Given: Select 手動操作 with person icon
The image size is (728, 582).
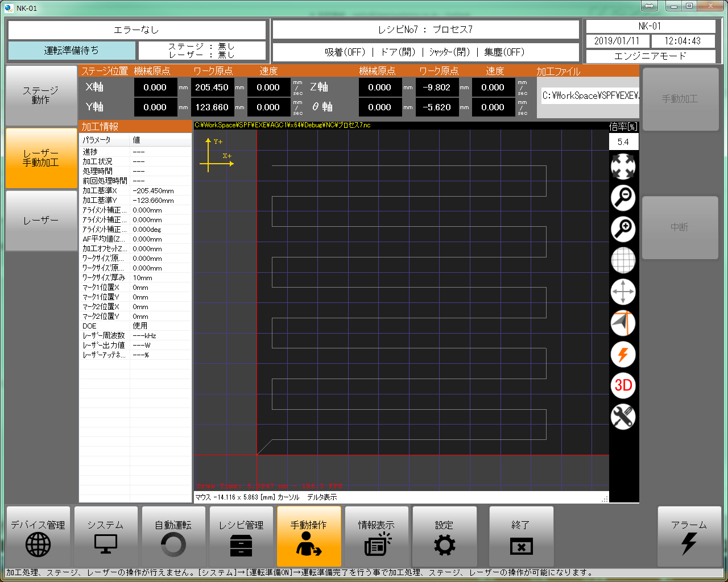Looking at the screenshot, I should pyautogui.click(x=309, y=537).
